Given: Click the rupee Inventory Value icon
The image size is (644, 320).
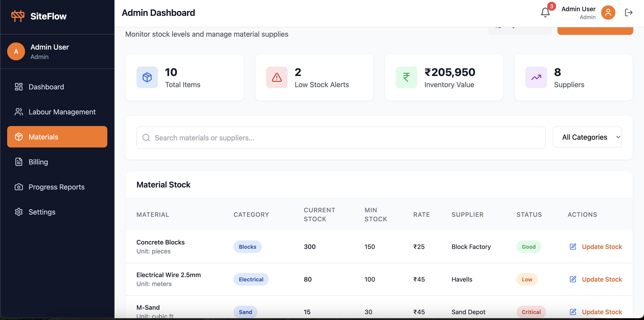Looking at the screenshot, I should tap(406, 77).
